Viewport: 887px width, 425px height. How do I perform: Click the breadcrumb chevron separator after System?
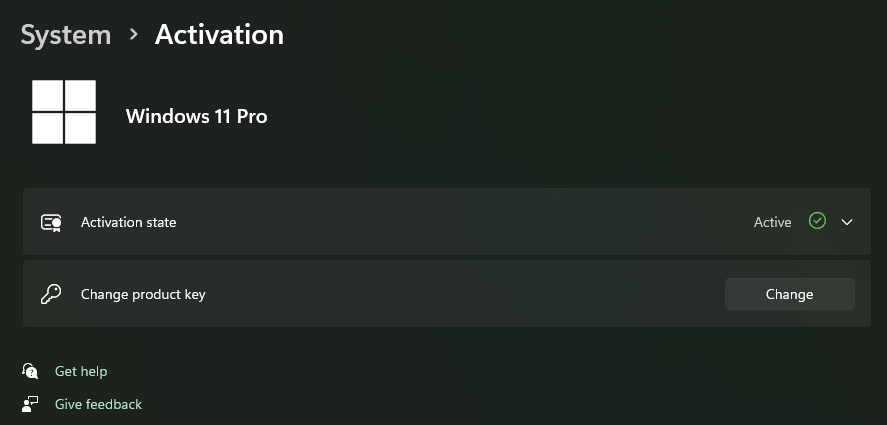pos(133,35)
